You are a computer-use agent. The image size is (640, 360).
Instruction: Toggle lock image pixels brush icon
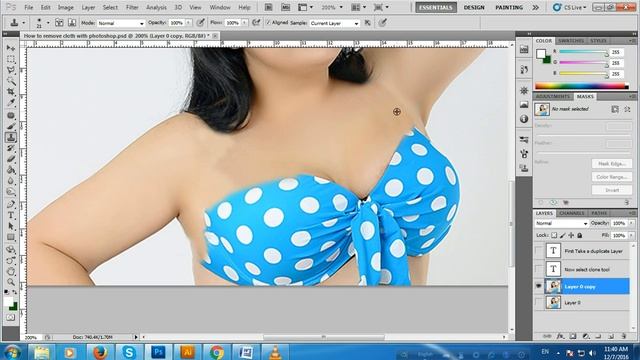coord(562,235)
